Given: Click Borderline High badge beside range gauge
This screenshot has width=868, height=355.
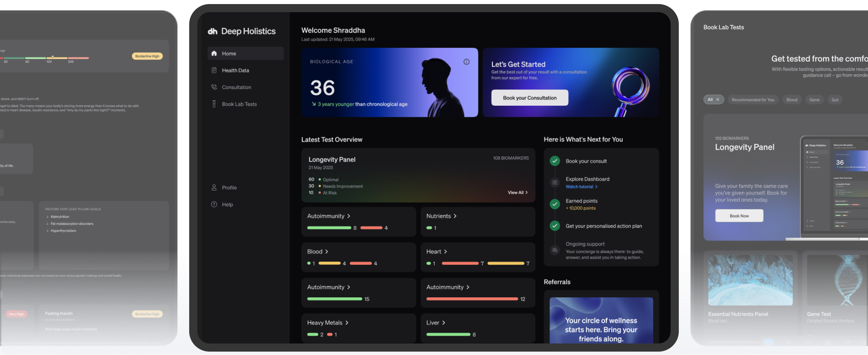Looking at the screenshot, I should click(147, 56).
